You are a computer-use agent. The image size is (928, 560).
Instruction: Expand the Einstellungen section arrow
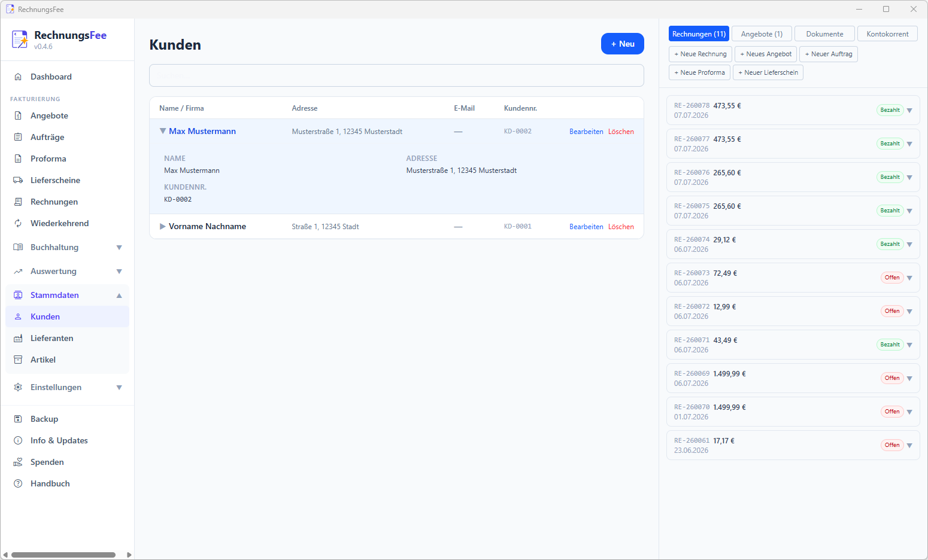click(119, 388)
